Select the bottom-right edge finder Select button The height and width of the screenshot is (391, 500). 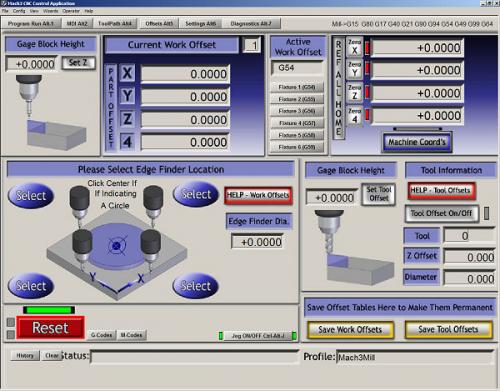196,286
